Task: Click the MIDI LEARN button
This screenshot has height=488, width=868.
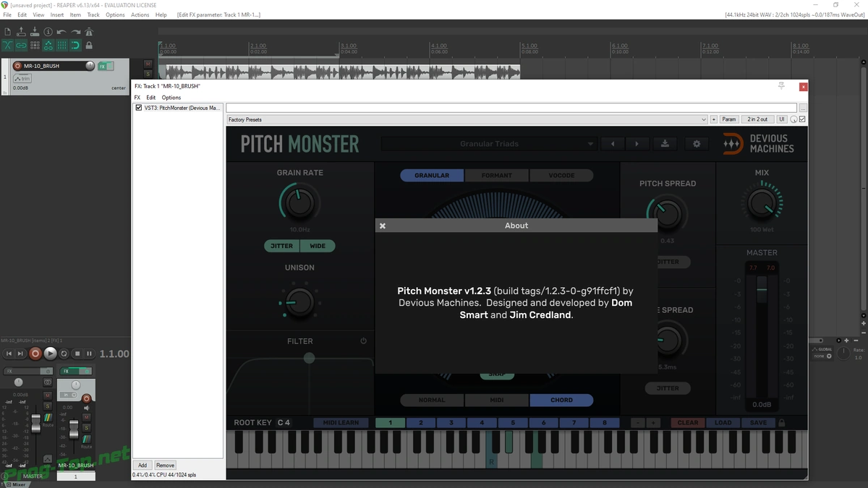Action: click(341, 423)
